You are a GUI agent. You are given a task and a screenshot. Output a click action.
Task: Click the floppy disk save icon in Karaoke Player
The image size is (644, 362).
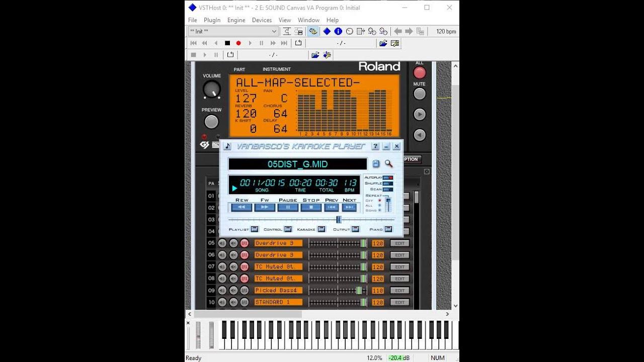click(376, 164)
